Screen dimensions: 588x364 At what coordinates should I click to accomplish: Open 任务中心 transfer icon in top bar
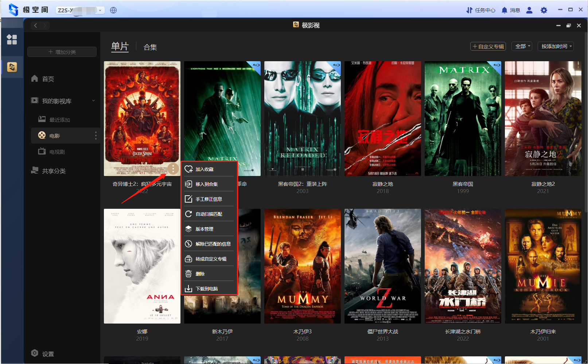470,10
